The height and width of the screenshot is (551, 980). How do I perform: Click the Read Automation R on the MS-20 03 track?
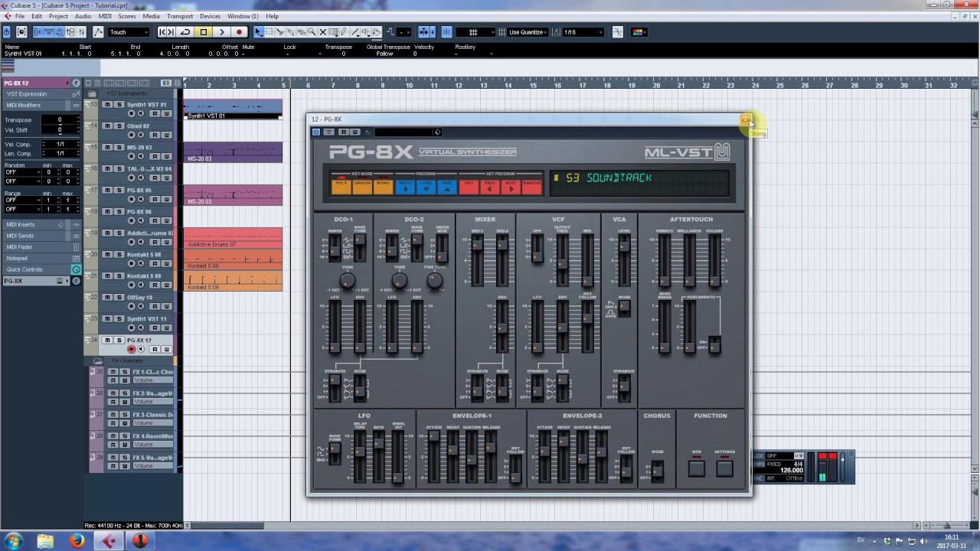[154, 156]
